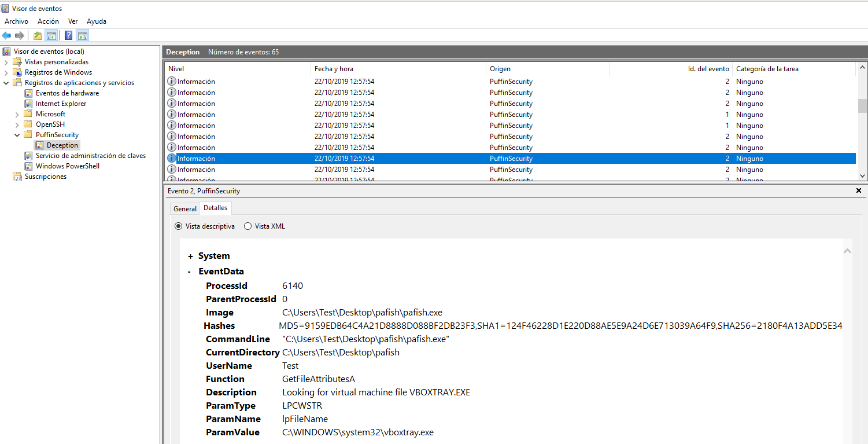Click the Back arrow in the toolbar
Image resolution: width=868 pixels, height=444 pixels.
[x=7, y=36]
